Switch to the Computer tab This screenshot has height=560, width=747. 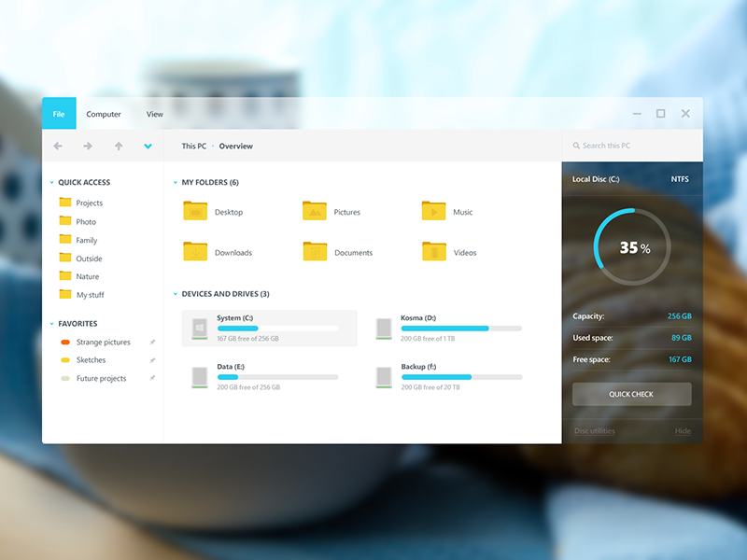[x=104, y=113]
